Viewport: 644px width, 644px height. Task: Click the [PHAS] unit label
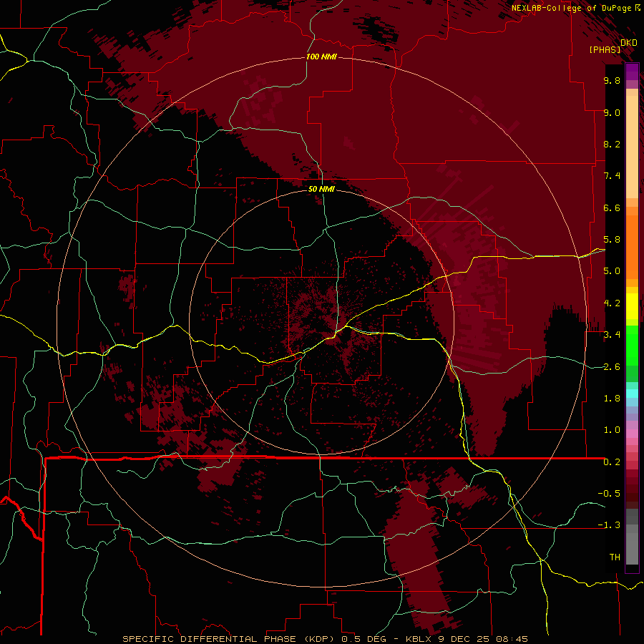pos(605,49)
